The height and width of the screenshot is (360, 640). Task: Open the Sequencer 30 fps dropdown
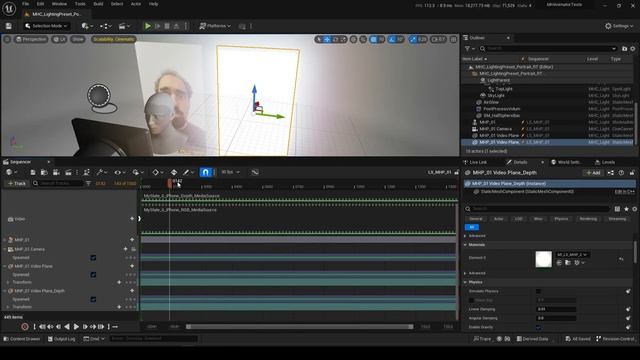(230, 172)
